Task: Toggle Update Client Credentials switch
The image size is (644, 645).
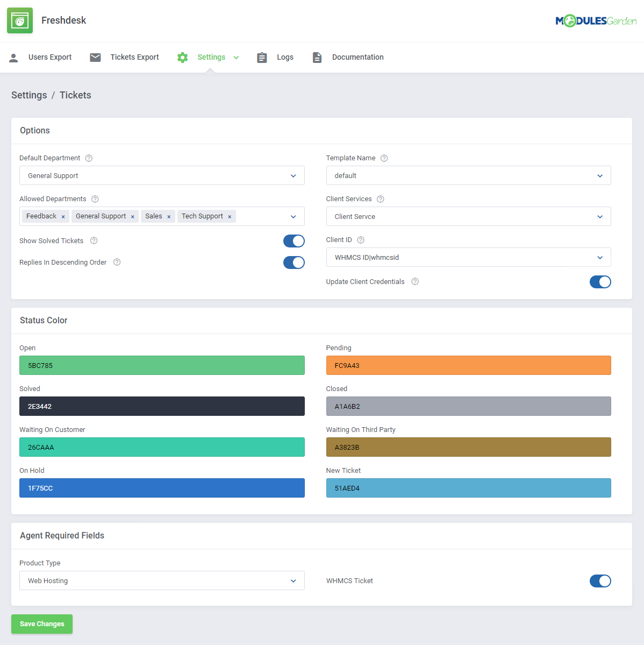Action: pos(600,282)
